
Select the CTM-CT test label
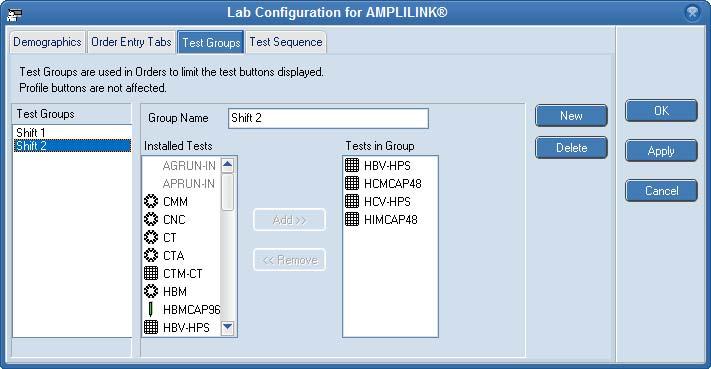click(183, 274)
